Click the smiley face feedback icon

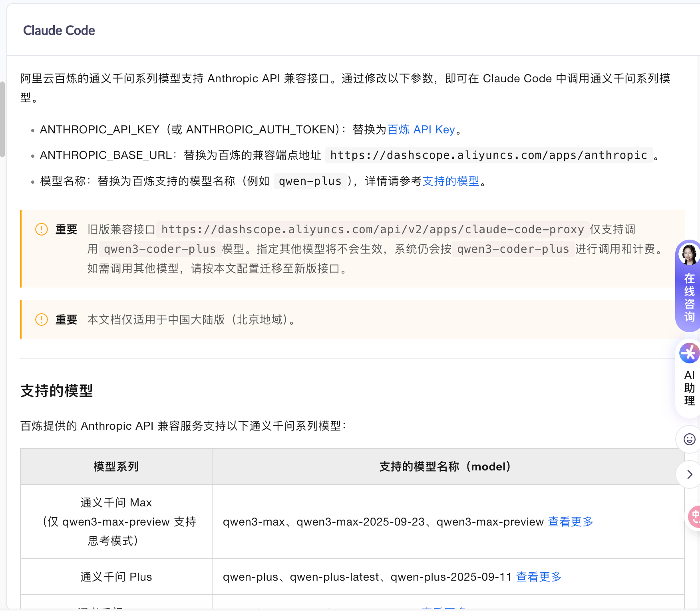(x=689, y=439)
